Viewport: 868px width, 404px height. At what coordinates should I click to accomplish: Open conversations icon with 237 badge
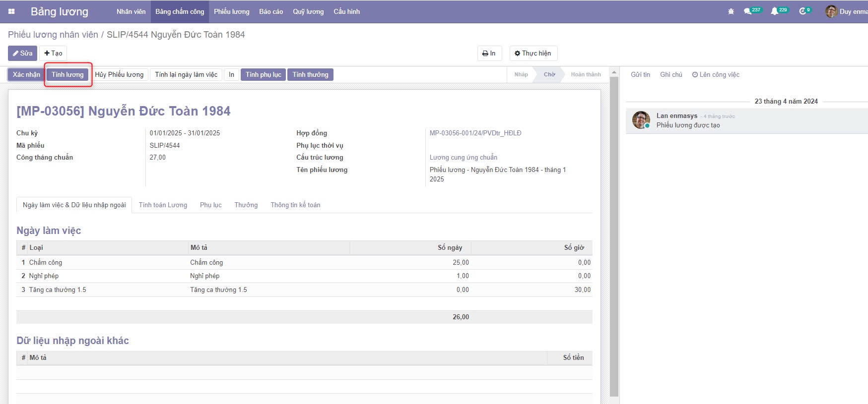pyautogui.click(x=748, y=11)
